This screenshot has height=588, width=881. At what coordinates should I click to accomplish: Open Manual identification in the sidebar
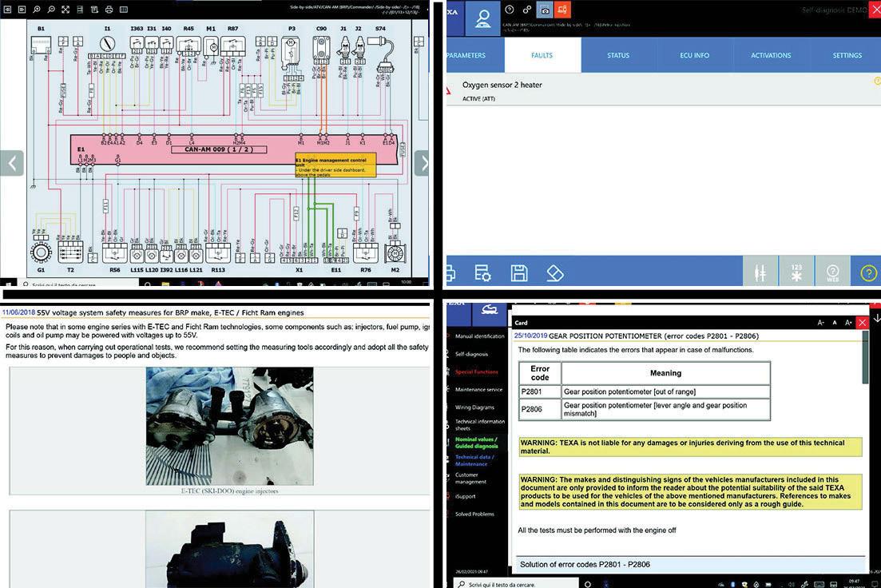pyautogui.click(x=480, y=336)
